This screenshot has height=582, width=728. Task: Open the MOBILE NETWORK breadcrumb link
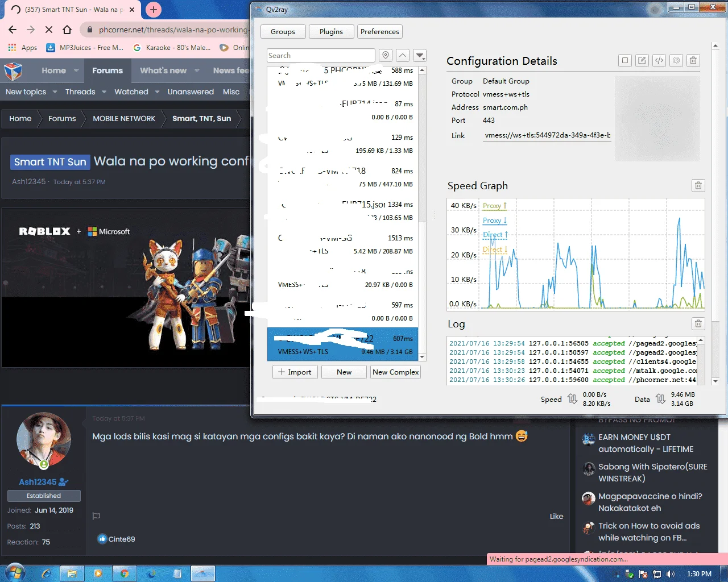click(x=124, y=118)
